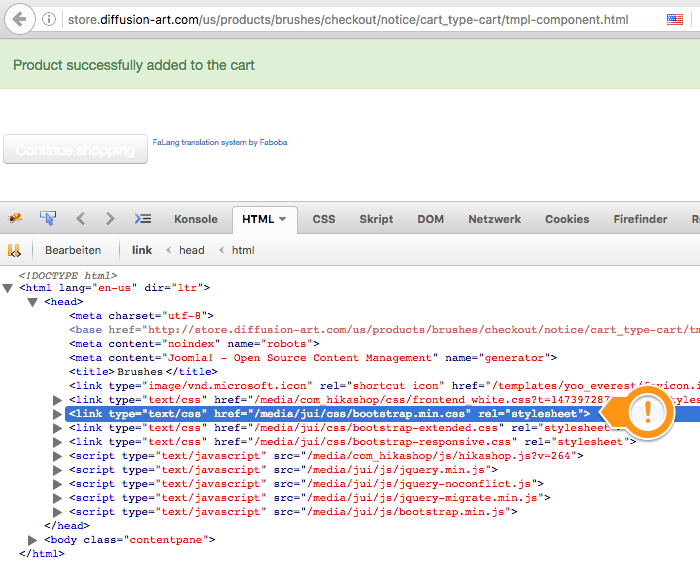
Task: Select the title Brushes line
Action: [143, 371]
